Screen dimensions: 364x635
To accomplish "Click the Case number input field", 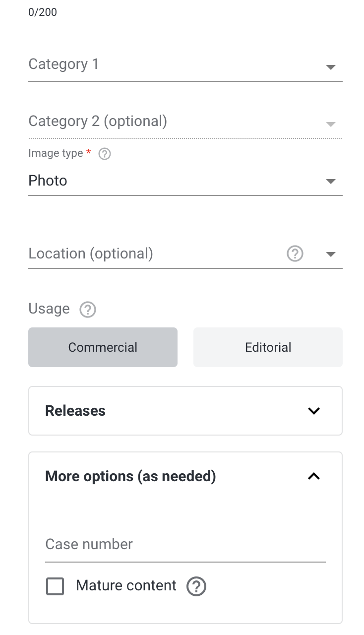I will [185, 545].
